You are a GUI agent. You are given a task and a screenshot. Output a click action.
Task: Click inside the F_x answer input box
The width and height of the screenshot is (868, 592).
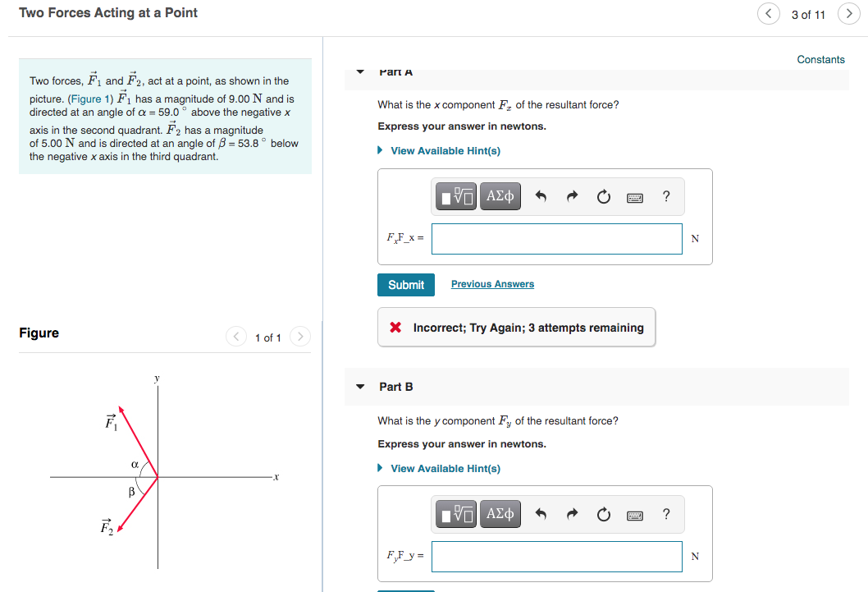pos(556,238)
